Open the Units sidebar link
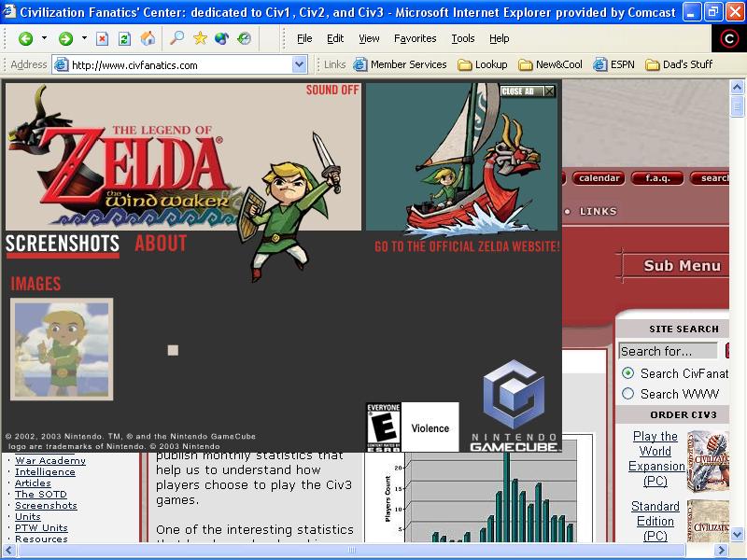This screenshot has height=560, width=747. tap(28, 517)
